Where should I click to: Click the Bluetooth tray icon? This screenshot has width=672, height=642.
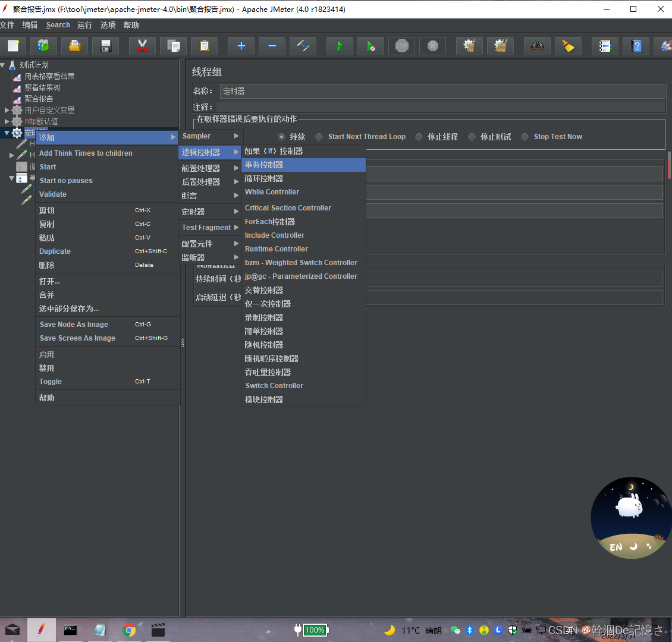pos(470,630)
